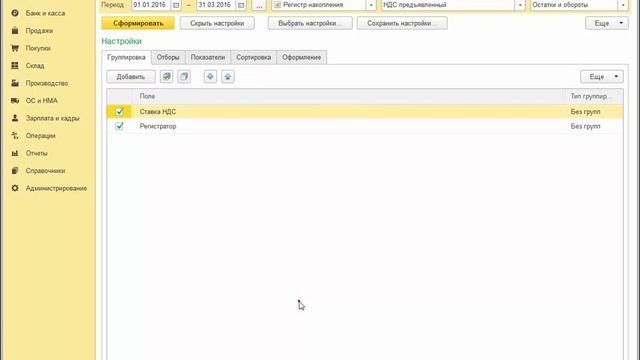Click the Покупки cart icon
Screen dimensions: 640x360
click(15, 48)
